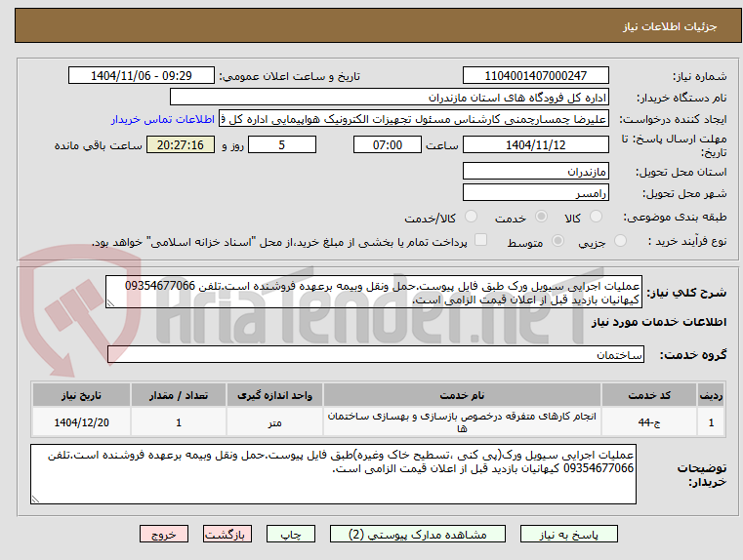The image size is (743, 560).
Task: Click the تعداد / مقدار column header
Action: [x=179, y=395]
